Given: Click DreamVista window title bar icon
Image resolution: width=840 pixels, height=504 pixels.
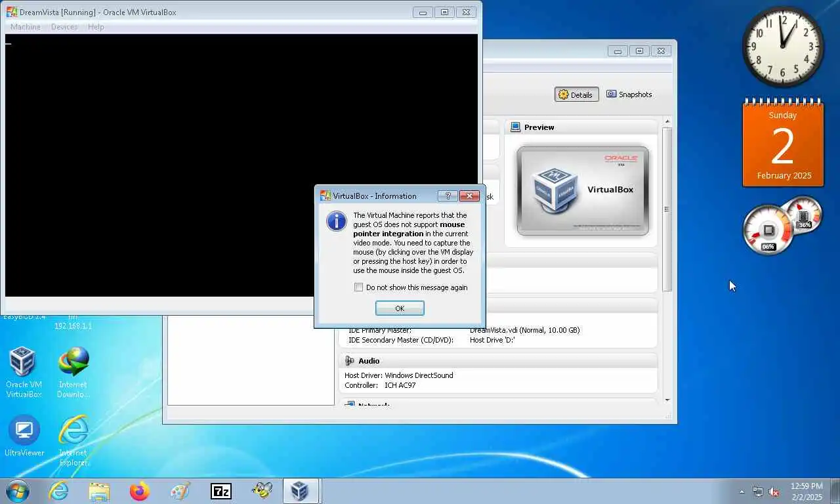Looking at the screenshot, I should pyautogui.click(x=11, y=12).
